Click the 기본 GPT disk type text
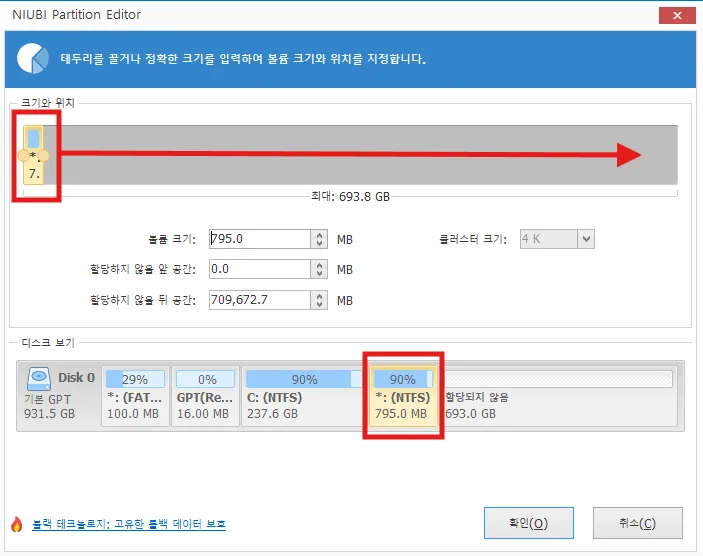The width and height of the screenshot is (703, 556). 48,399
